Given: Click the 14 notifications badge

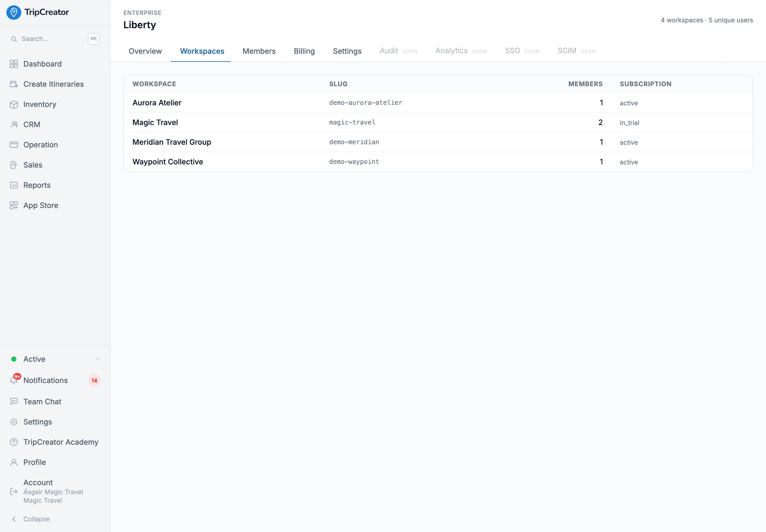Looking at the screenshot, I should pos(94,380).
